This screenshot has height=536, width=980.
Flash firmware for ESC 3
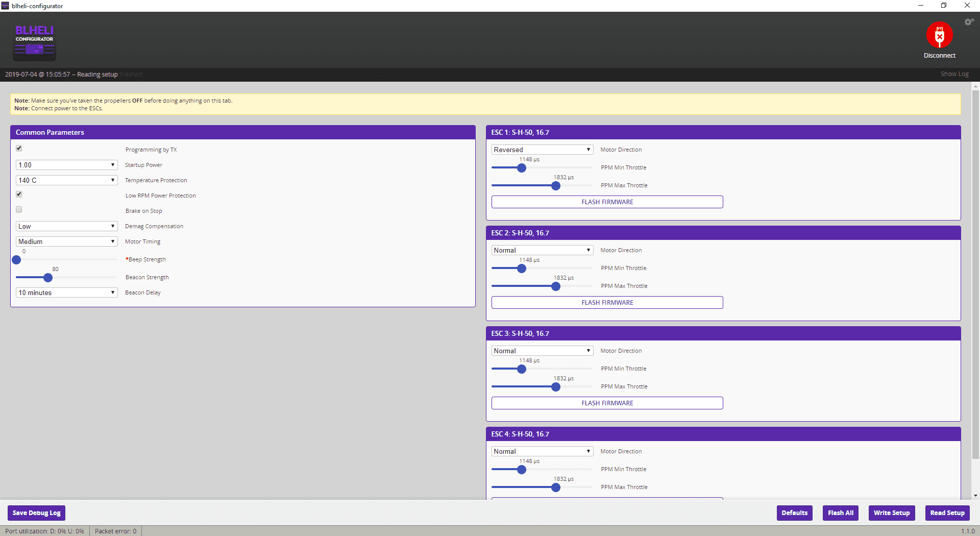point(607,403)
